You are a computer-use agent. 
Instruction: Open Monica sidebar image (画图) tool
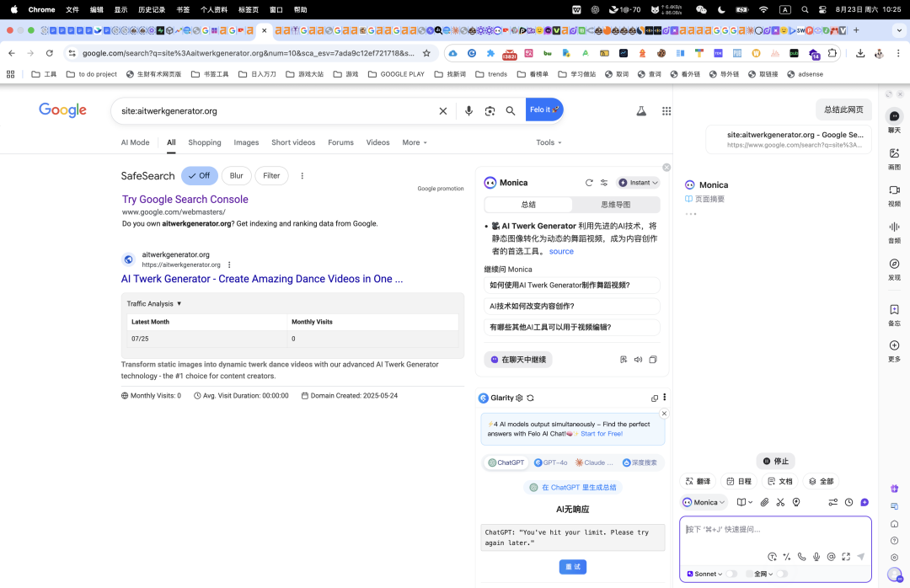[894, 153]
